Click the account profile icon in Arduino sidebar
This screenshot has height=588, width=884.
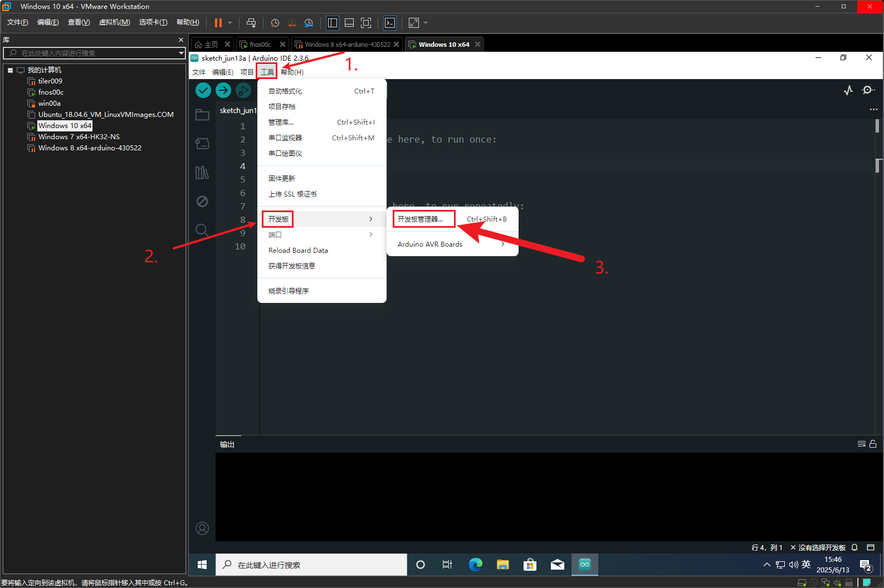[202, 528]
